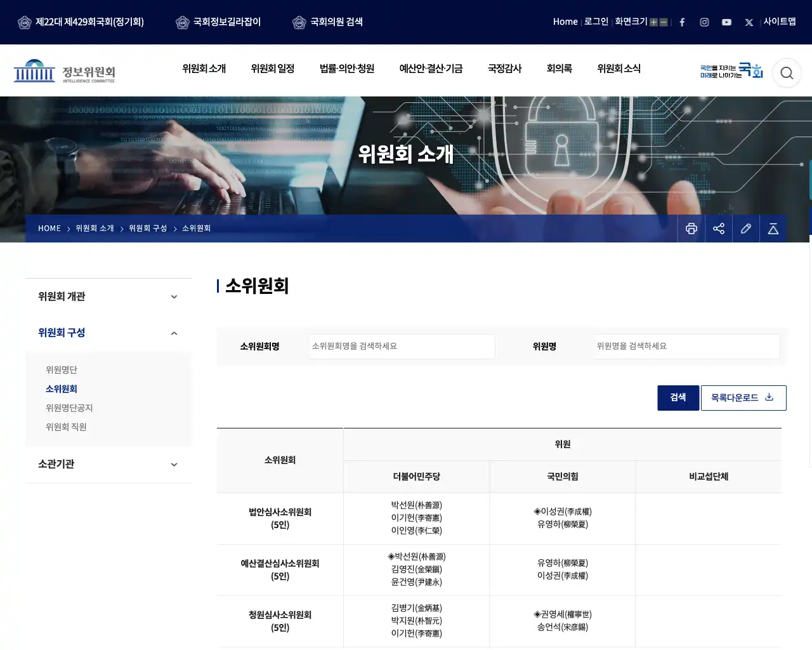This screenshot has width=812, height=650.
Task: Print the page with printer icon
Action: pyautogui.click(x=691, y=229)
